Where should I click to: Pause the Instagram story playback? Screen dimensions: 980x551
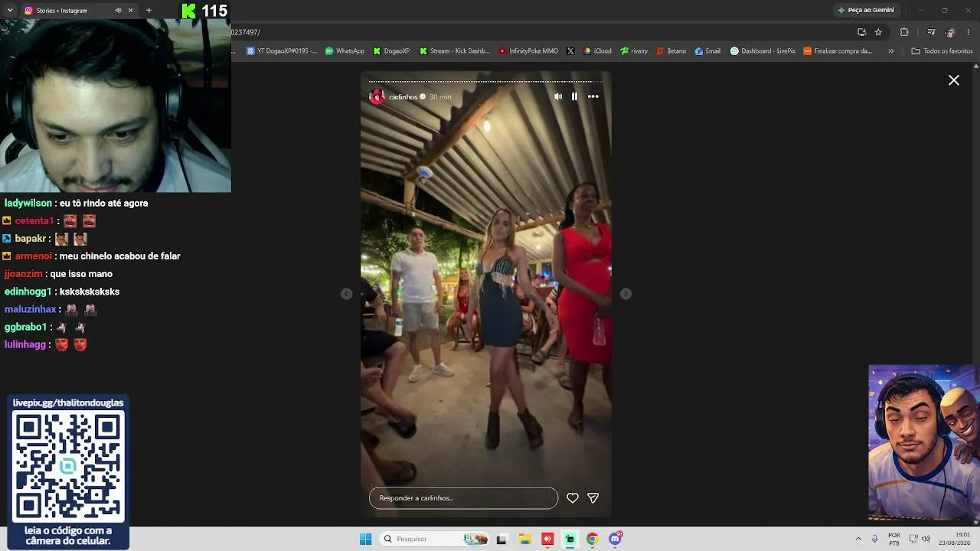click(x=575, y=96)
